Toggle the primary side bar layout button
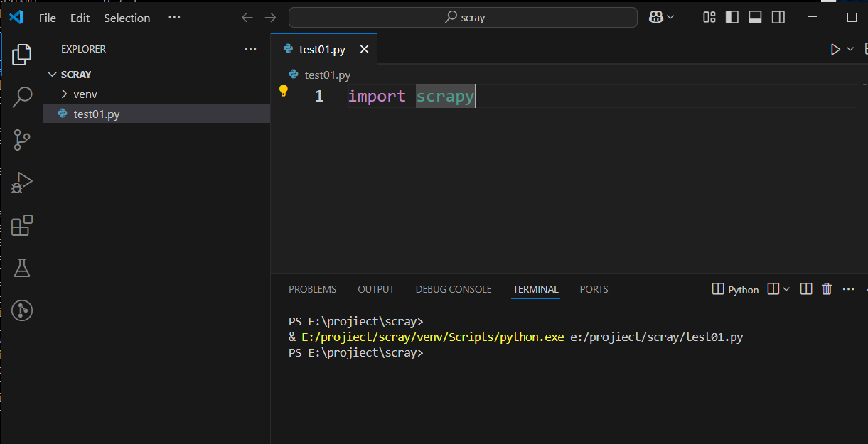Image resolution: width=868 pixels, height=444 pixels. 732,18
